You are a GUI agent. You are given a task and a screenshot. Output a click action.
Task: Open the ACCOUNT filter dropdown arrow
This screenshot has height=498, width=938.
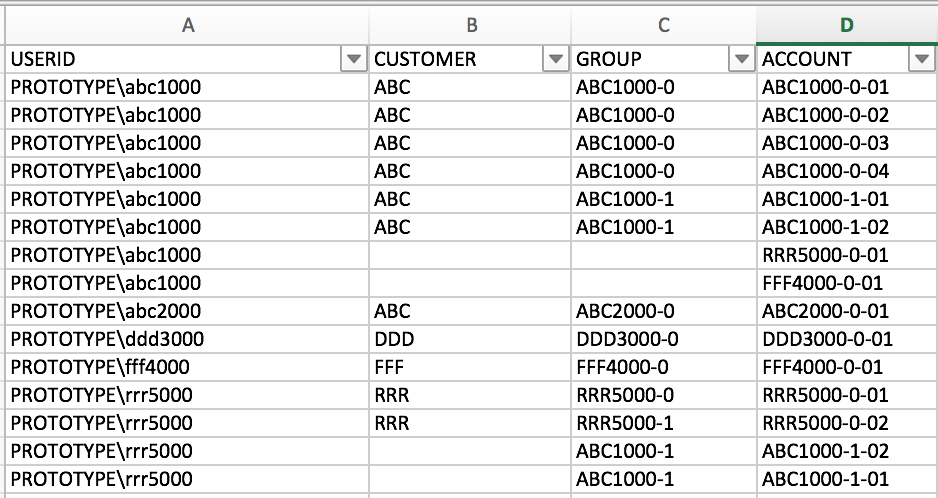pos(922,60)
